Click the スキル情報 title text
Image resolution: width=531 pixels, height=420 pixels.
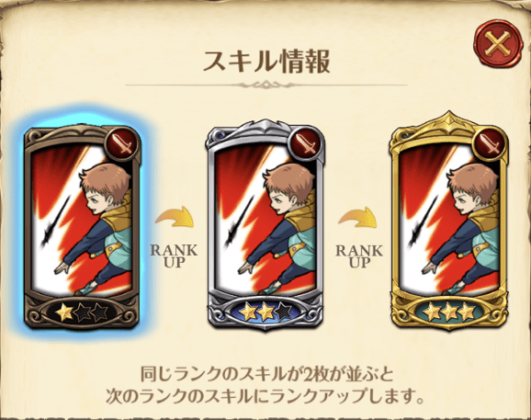click(266, 62)
